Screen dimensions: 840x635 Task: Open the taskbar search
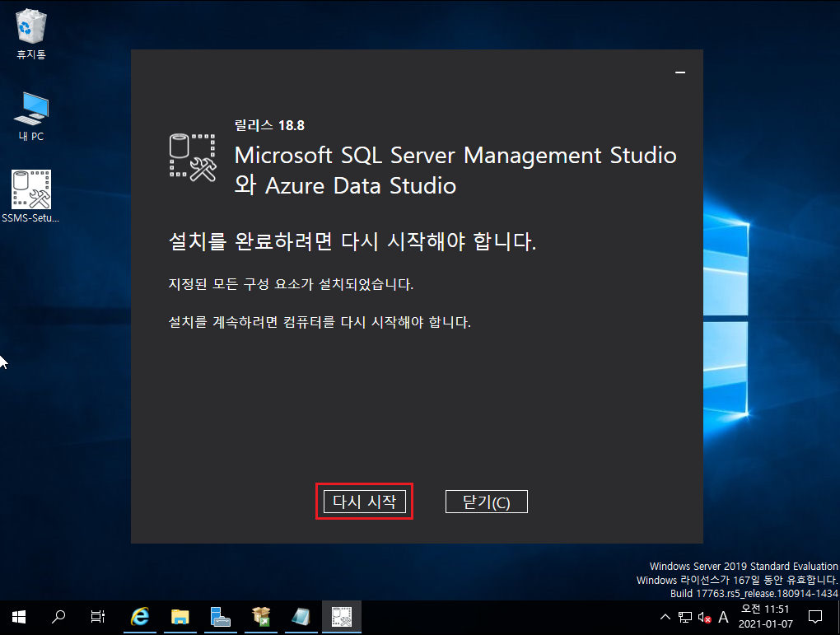click(x=58, y=618)
